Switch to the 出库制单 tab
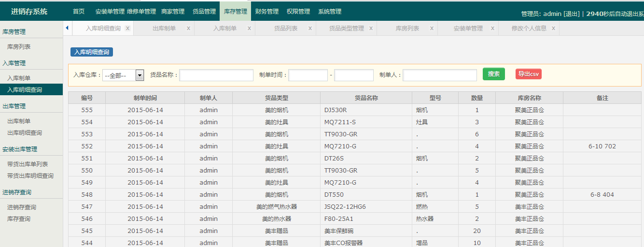Image resolution: width=644 pixels, height=247 pixels. coord(164,29)
